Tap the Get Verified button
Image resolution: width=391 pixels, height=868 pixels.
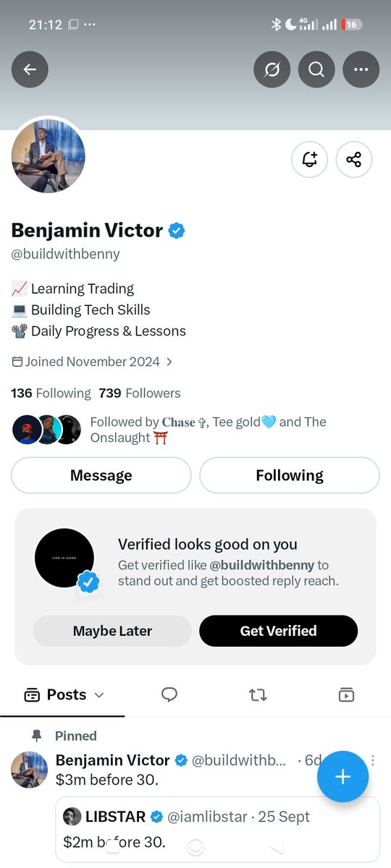point(279,631)
